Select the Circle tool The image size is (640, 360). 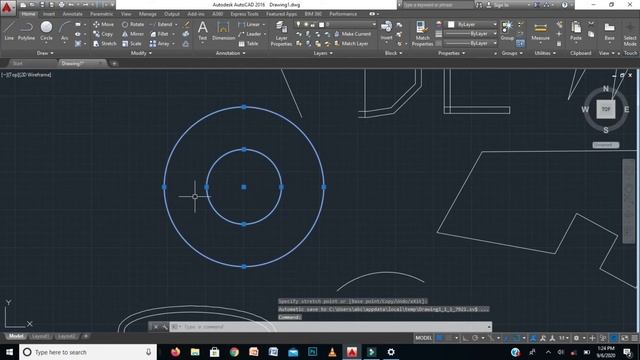[x=46, y=31]
